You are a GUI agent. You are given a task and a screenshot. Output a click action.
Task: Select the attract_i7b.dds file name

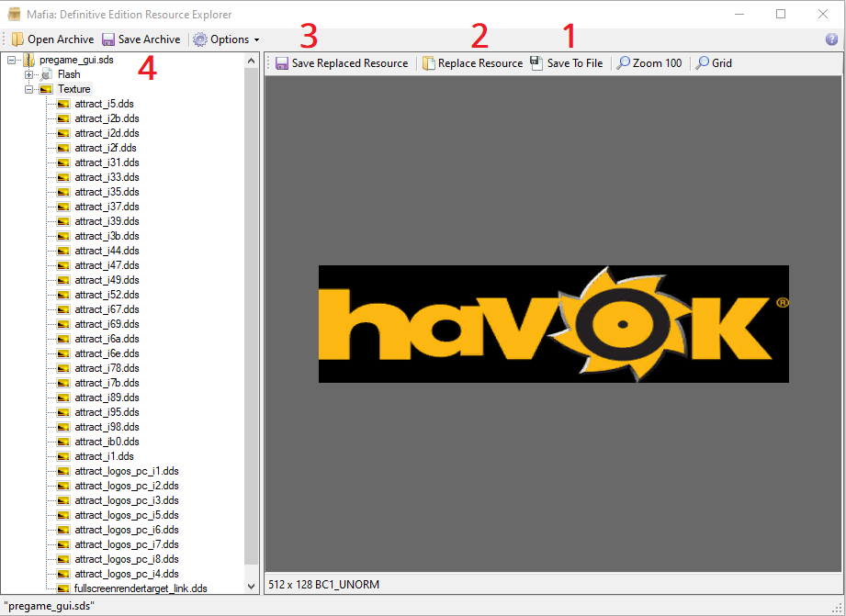click(x=107, y=383)
